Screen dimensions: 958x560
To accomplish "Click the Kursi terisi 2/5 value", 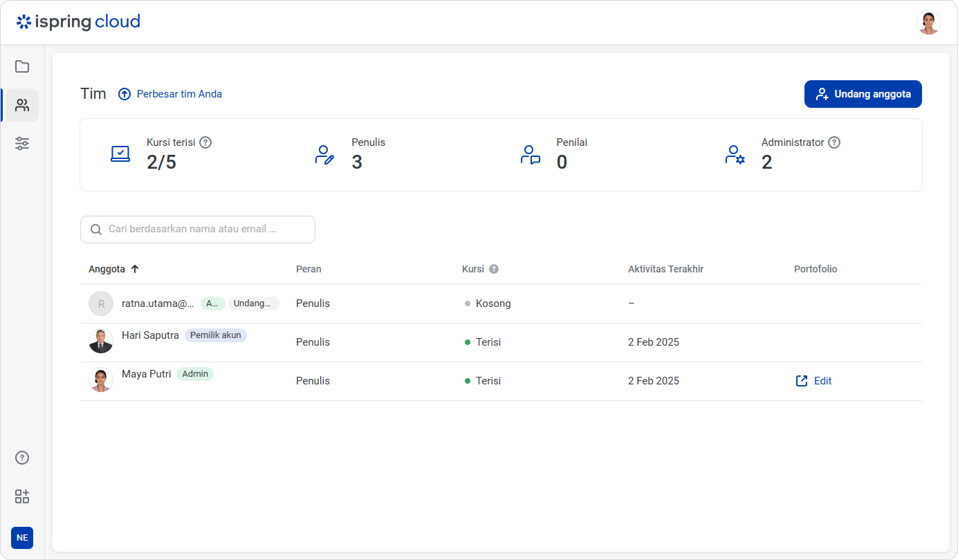I will click(x=162, y=162).
